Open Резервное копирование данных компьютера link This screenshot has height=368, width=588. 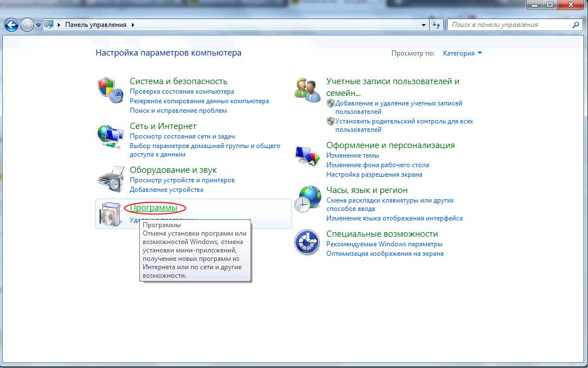[199, 101]
